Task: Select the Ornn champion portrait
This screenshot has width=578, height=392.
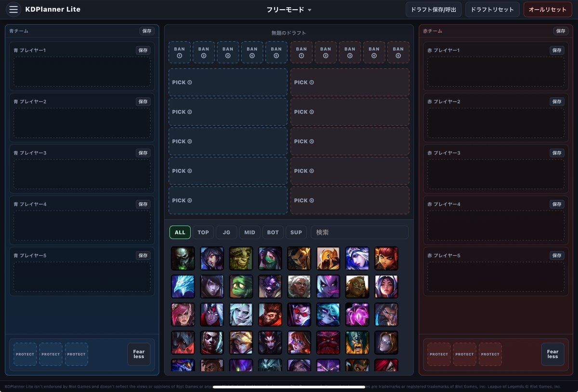Action: [x=328, y=342]
